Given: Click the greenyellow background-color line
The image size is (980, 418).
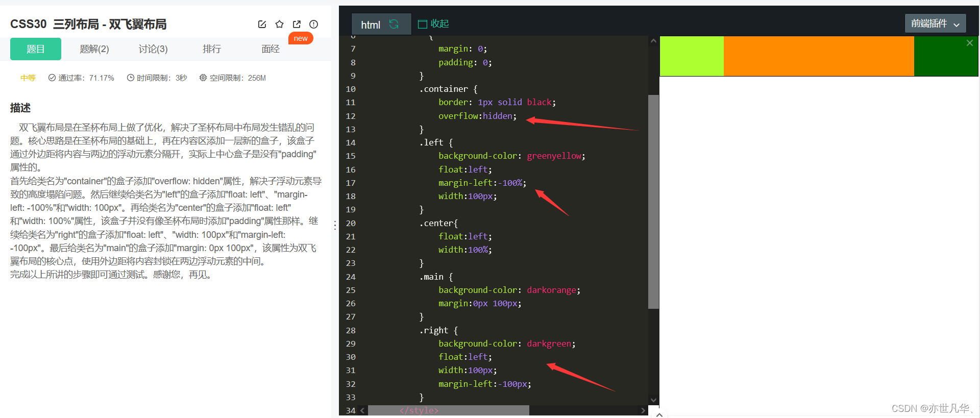Looking at the screenshot, I should tap(512, 156).
